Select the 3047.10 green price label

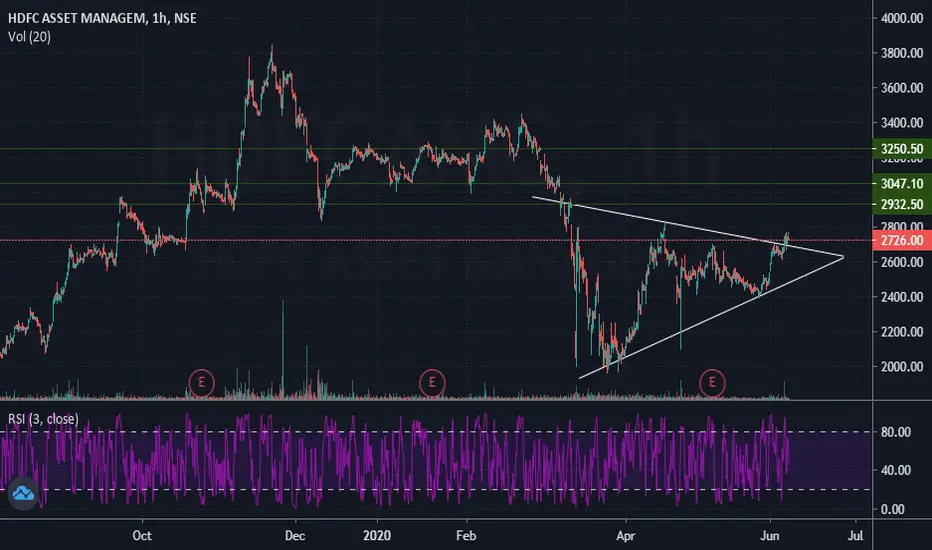click(x=902, y=184)
